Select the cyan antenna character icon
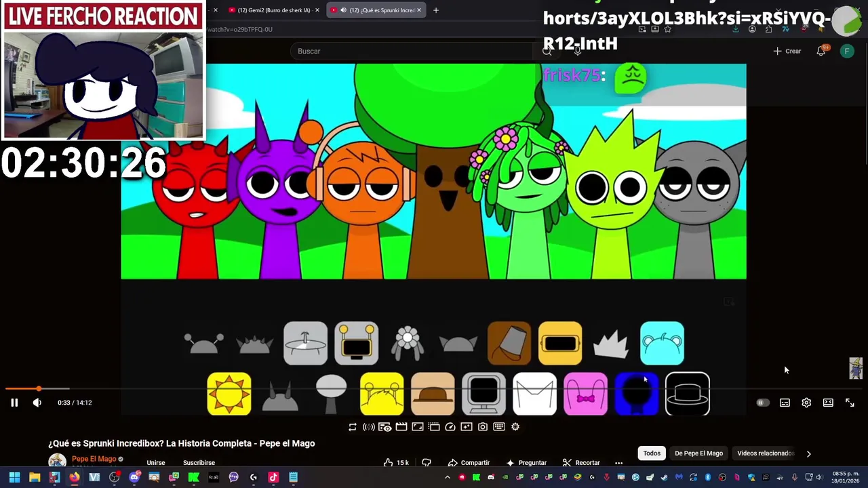The height and width of the screenshot is (488, 868). coord(663,343)
